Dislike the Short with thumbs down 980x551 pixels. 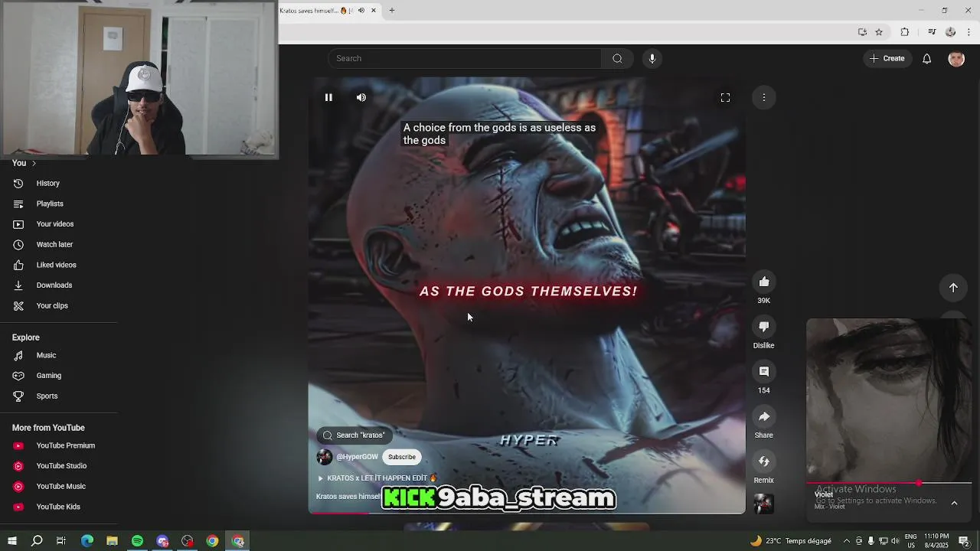click(764, 327)
